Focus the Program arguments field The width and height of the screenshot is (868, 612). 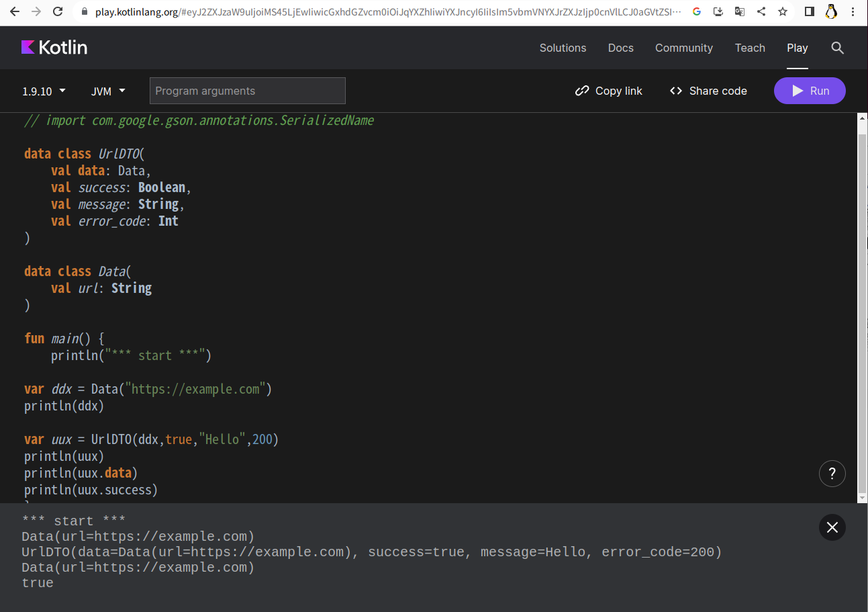tap(247, 91)
